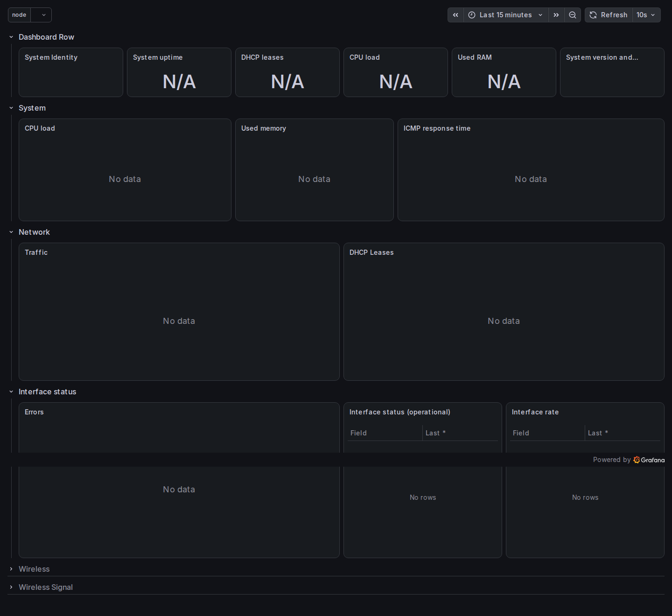Click the N/A value in System uptime
672x616 pixels.
179,82
